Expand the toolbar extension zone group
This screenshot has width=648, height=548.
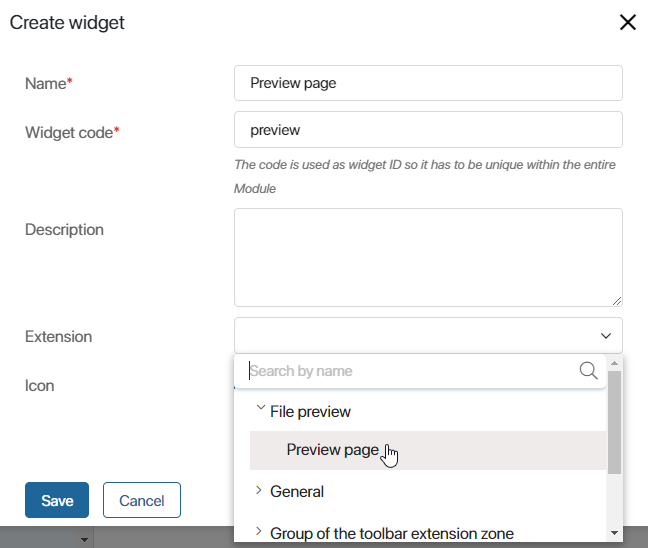pos(259,531)
